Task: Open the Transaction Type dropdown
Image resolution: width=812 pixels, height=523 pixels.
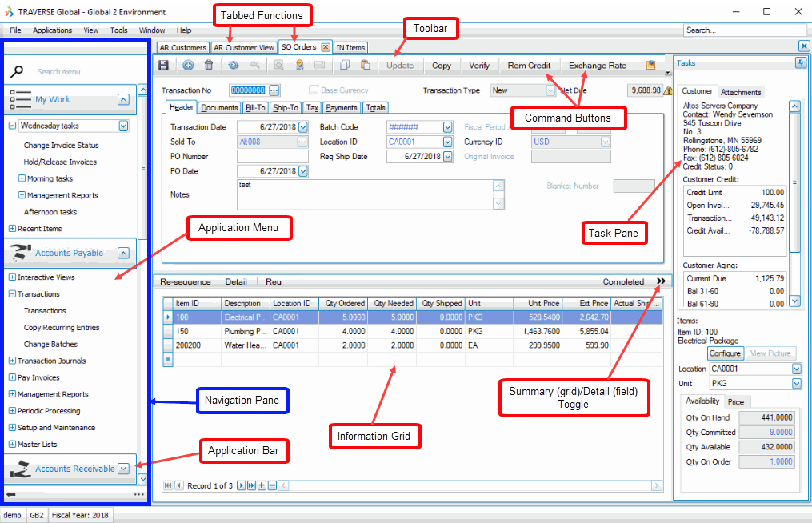Action: pyautogui.click(x=550, y=90)
